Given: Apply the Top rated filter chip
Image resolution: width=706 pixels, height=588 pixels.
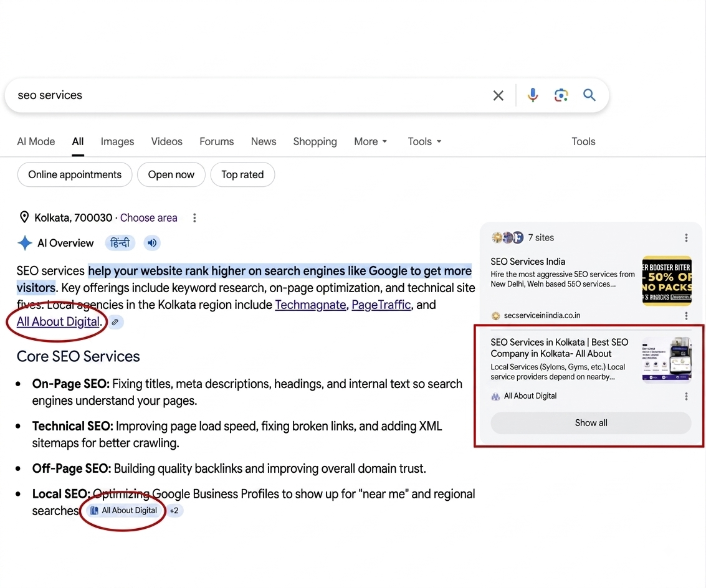Looking at the screenshot, I should (x=242, y=174).
